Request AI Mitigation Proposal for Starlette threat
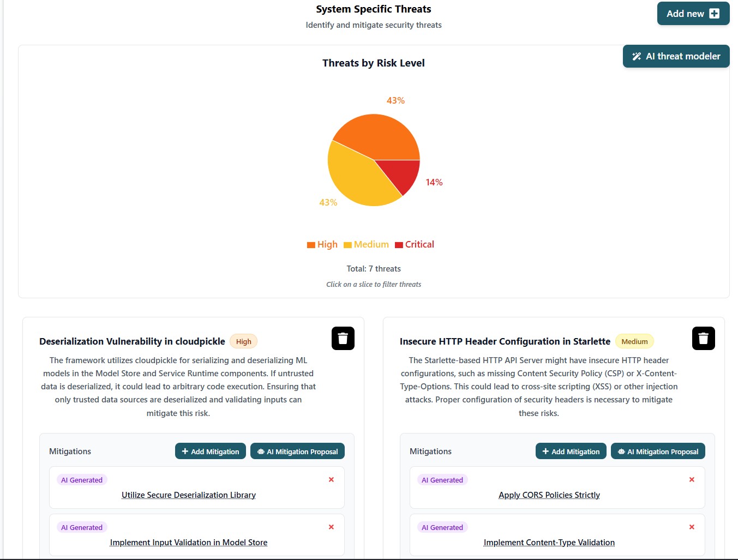The height and width of the screenshot is (560, 738). tap(658, 451)
